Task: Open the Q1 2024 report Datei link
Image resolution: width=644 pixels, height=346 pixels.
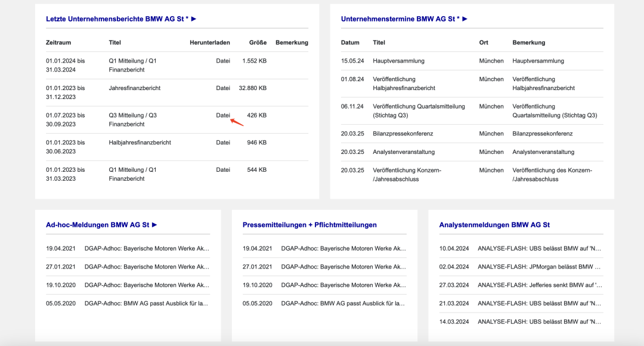Action: coord(223,61)
